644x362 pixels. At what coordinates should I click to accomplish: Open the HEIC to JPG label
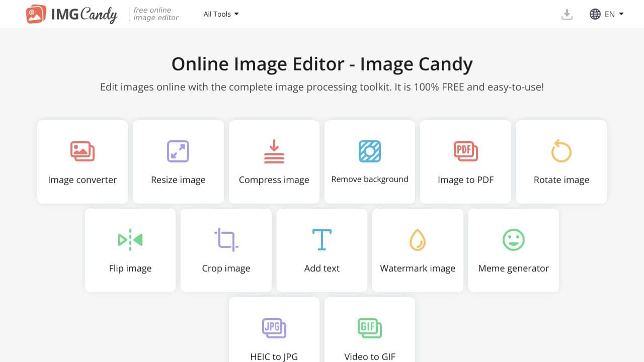click(x=274, y=357)
